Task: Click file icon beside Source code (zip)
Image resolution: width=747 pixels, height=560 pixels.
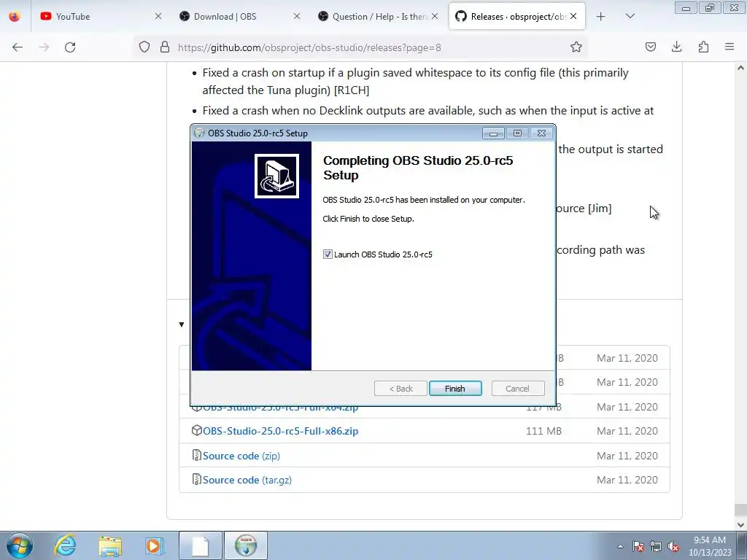Action: point(196,455)
